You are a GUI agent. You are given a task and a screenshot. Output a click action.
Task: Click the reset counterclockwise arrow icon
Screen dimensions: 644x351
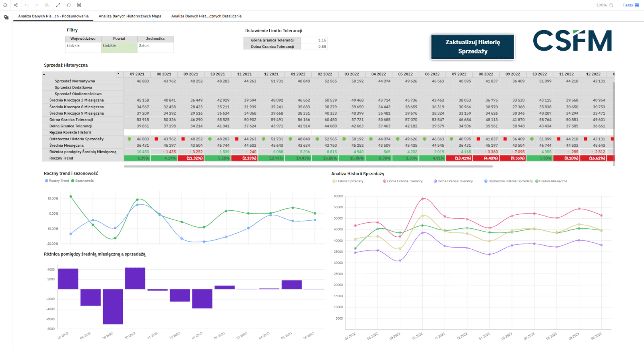click(x=68, y=5)
